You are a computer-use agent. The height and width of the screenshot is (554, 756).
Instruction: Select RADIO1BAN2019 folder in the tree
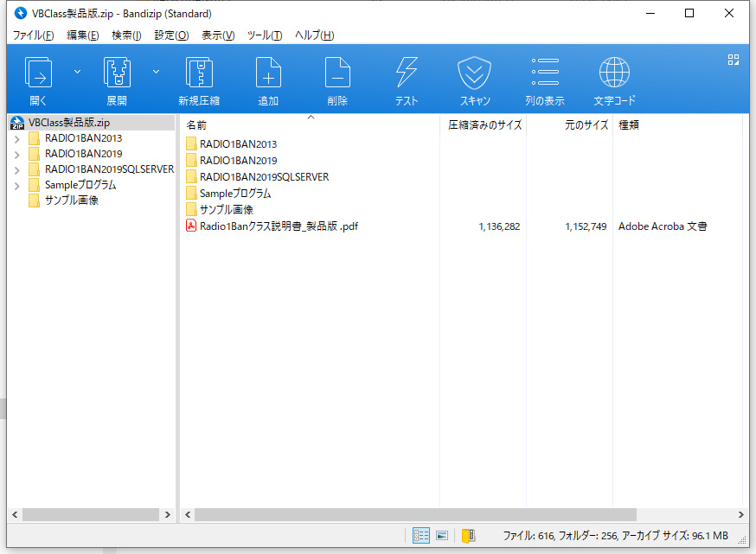pos(83,154)
